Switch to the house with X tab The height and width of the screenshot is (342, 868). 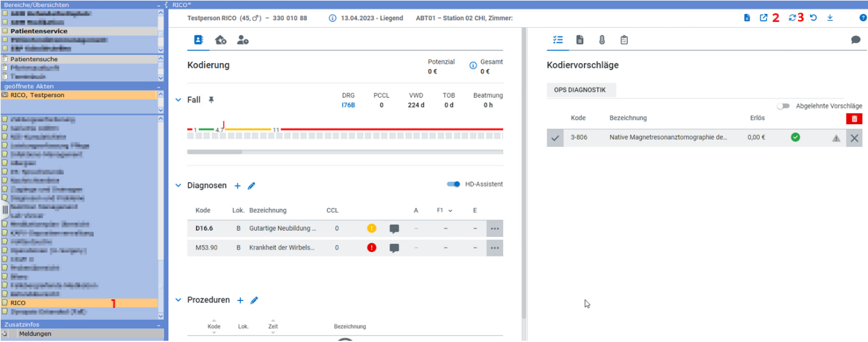[x=220, y=40]
